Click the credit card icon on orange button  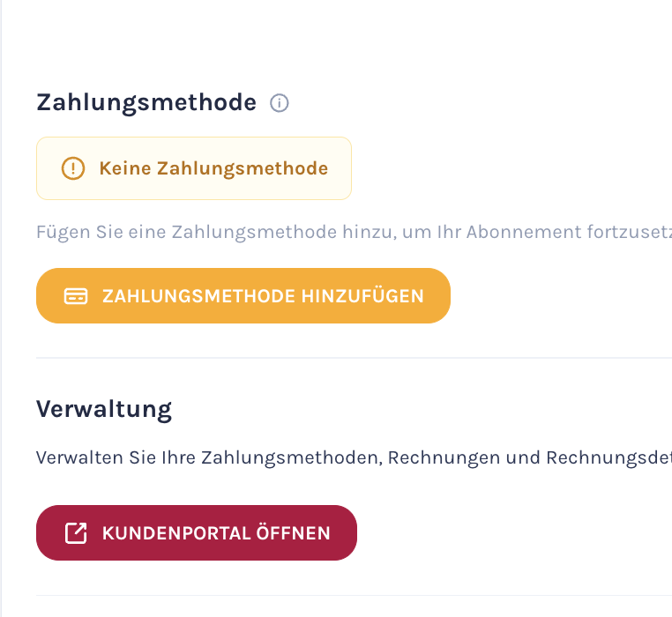pyautogui.click(x=76, y=296)
